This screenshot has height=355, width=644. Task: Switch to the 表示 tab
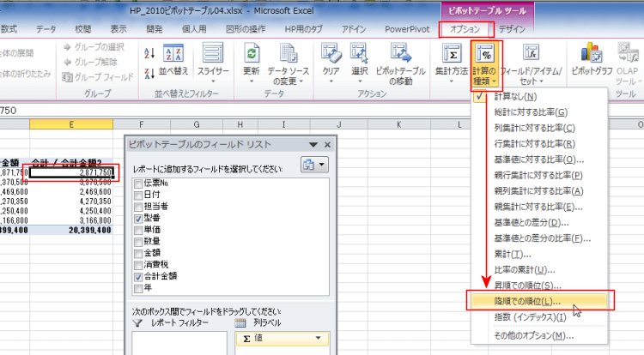118,29
